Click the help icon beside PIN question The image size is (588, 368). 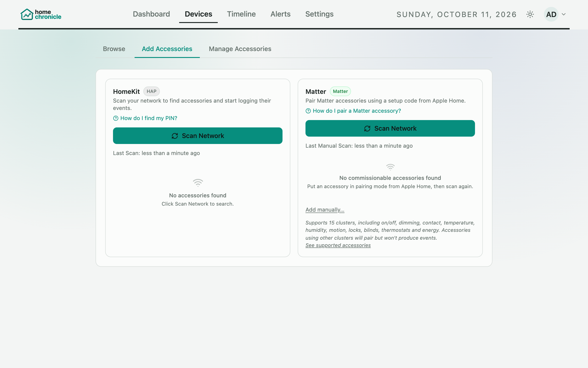pyautogui.click(x=116, y=118)
